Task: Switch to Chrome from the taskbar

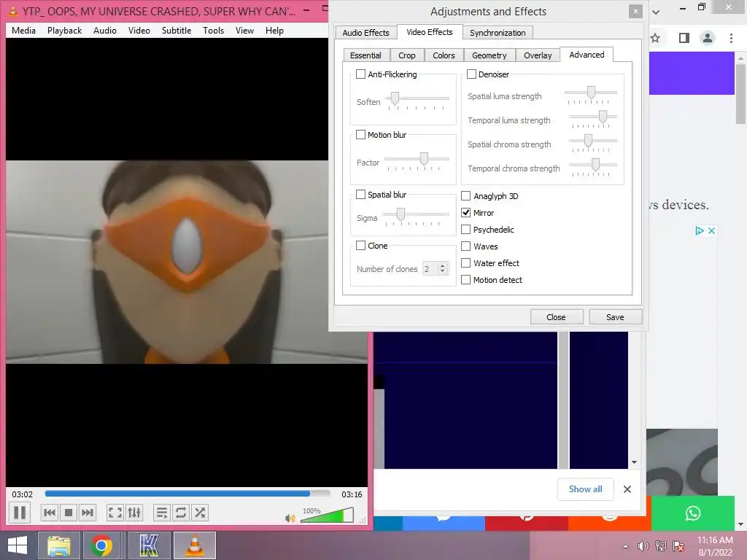Action: pyautogui.click(x=101, y=545)
